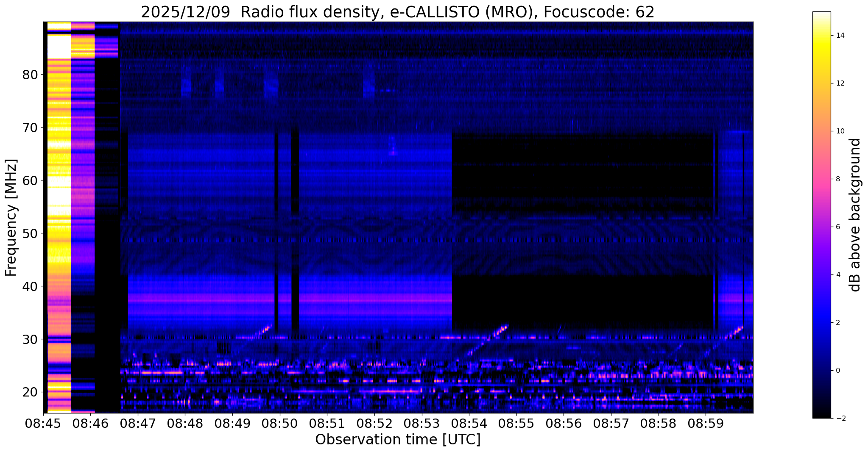
Task: Click the 'Observation time [UTC]' axis label
Action: tap(398, 440)
